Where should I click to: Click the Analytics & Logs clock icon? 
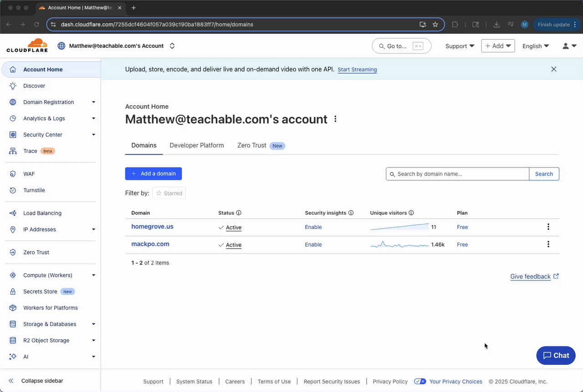(13, 118)
